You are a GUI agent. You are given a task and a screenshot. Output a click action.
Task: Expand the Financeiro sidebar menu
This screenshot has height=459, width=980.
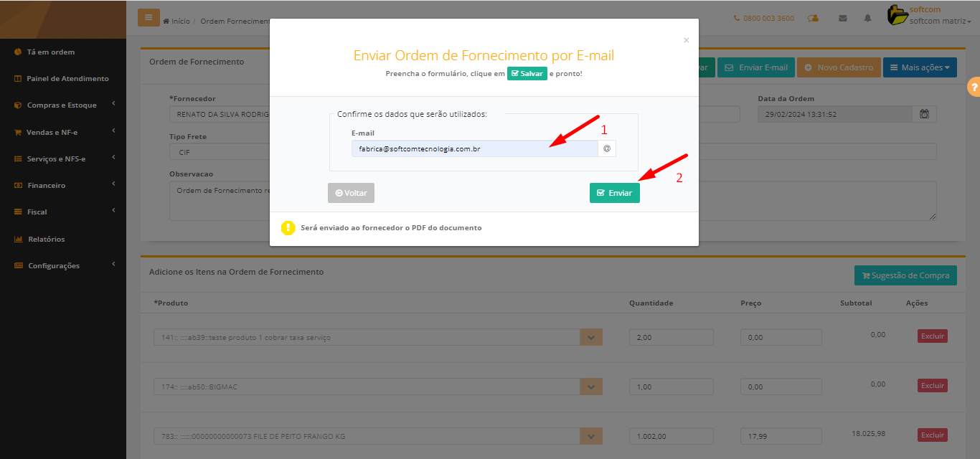[47, 185]
